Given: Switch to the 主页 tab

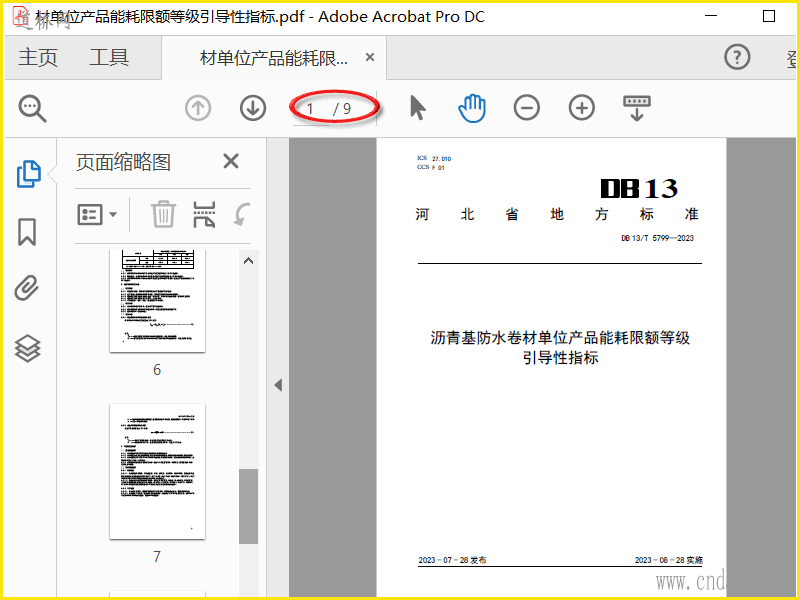Looking at the screenshot, I should (x=38, y=57).
